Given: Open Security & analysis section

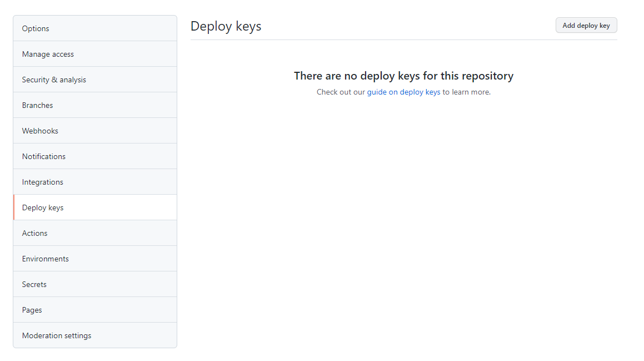Looking at the screenshot, I should 54,80.
